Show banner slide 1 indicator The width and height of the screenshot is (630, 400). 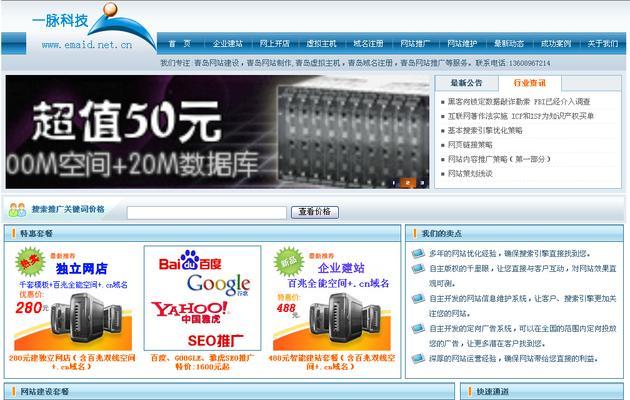click(393, 183)
